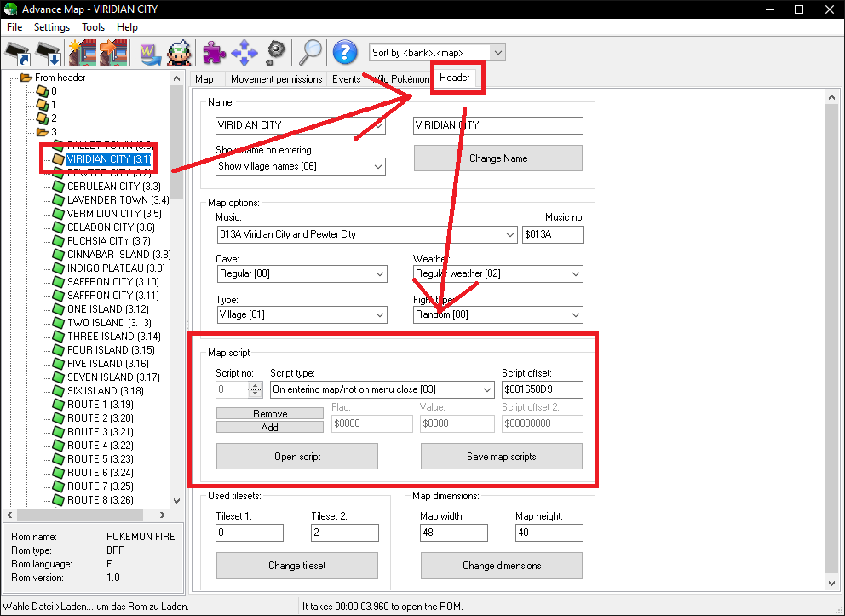Click the magnifying glass search icon
The width and height of the screenshot is (845, 616).
(309, 53)
